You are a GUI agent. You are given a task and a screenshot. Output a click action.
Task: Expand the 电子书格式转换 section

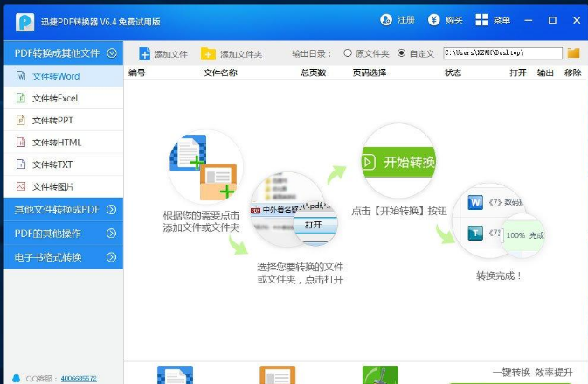(112, 257)
